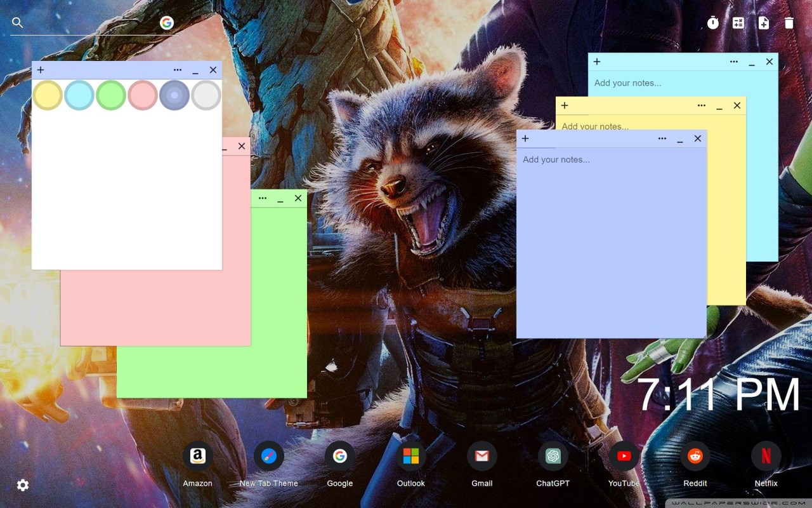
Task: Click the plus icon on the yellow note
Action: [565, 105]
